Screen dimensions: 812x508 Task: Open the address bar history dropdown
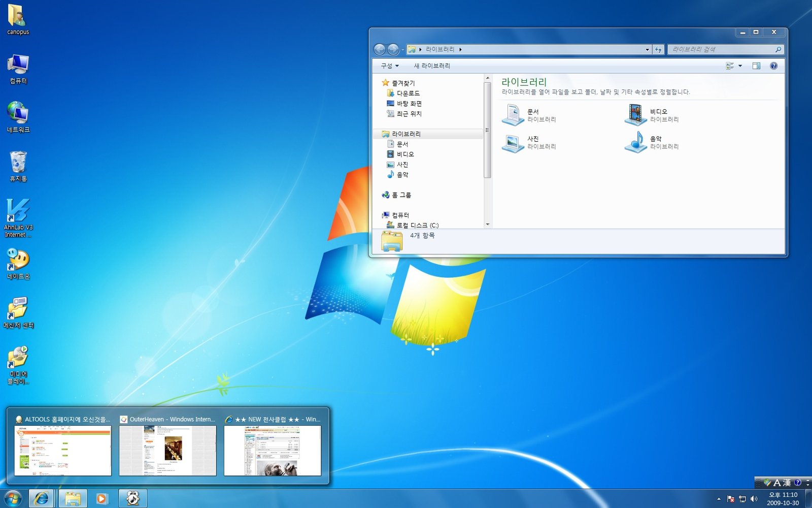point(647,49)
